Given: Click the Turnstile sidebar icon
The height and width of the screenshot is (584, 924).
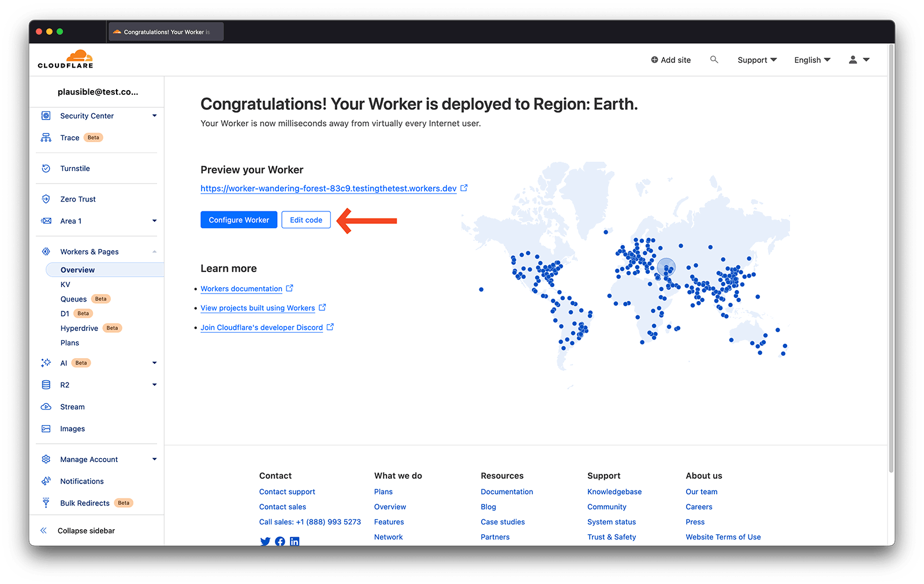Looking at the screenshot, I should point(46,168).
